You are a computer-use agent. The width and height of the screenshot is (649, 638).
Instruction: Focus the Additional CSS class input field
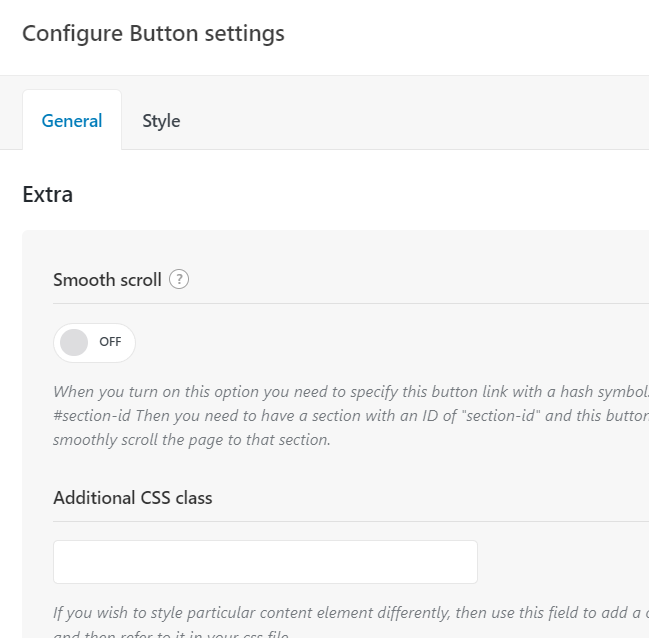tap(265, 562)
